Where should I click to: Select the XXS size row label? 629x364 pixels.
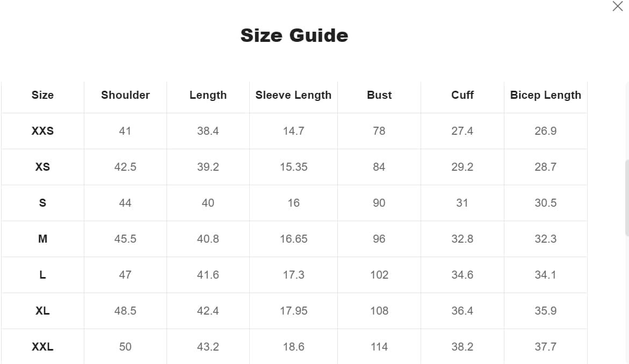(42, 131)
